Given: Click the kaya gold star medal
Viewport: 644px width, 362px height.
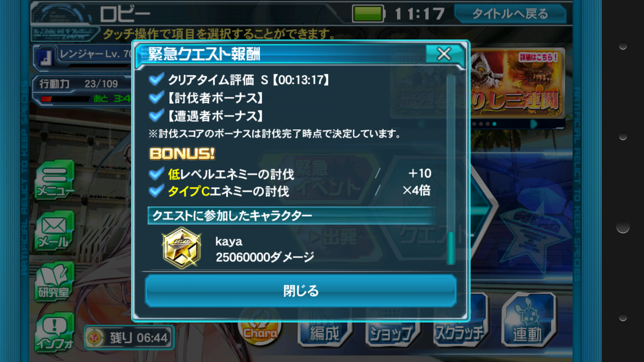Looking at the screenshot, I should [x=181, y=248].
